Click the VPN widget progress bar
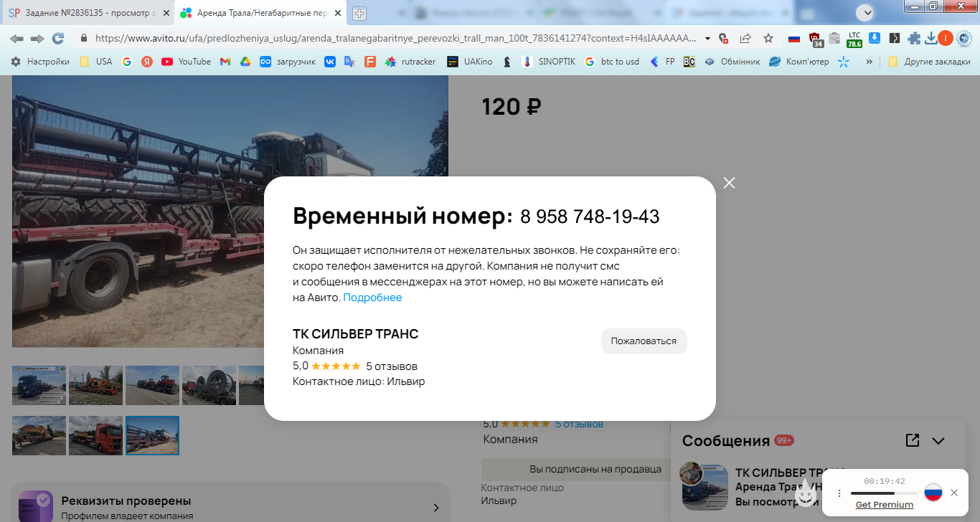The image size is (980, 522). point(885,493)
